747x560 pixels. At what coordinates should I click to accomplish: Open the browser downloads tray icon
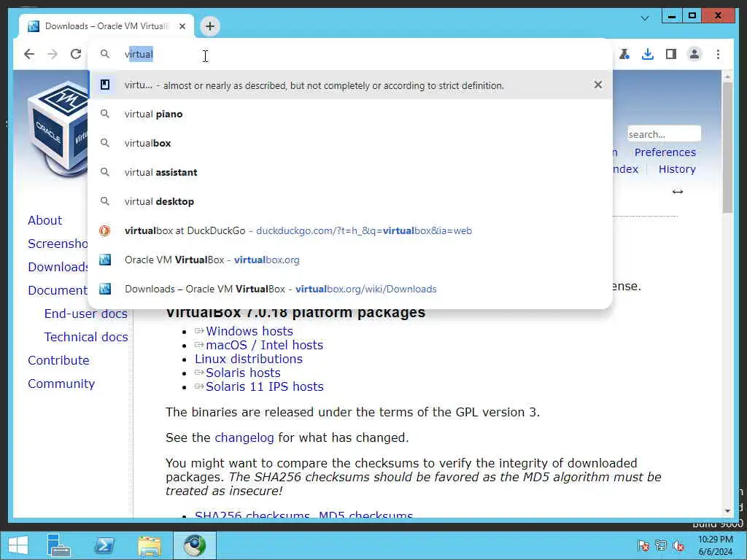pos(648,54)
